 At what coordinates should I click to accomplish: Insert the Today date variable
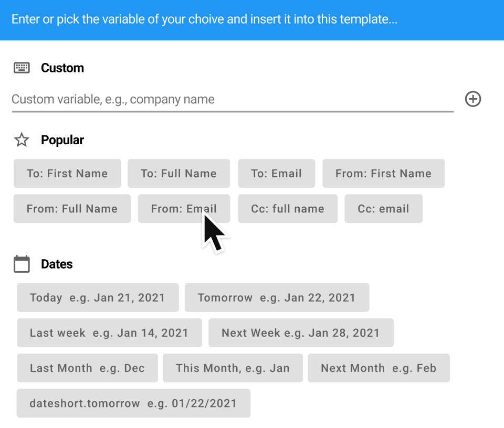(98, 297)
